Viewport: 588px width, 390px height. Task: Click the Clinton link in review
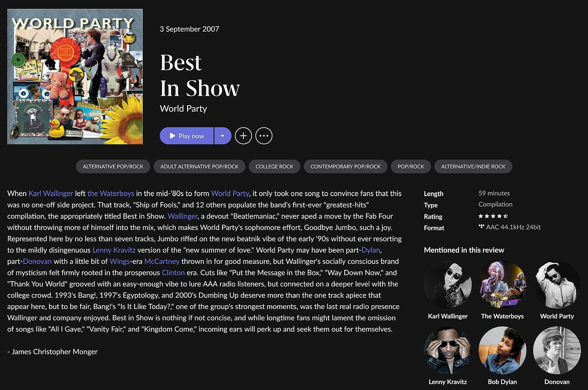(x=173, y=273)
